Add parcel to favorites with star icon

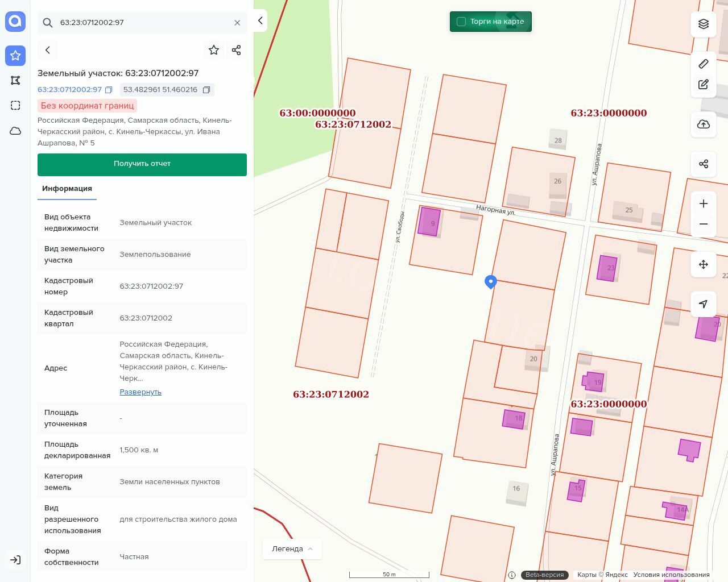tap(214, 50)
